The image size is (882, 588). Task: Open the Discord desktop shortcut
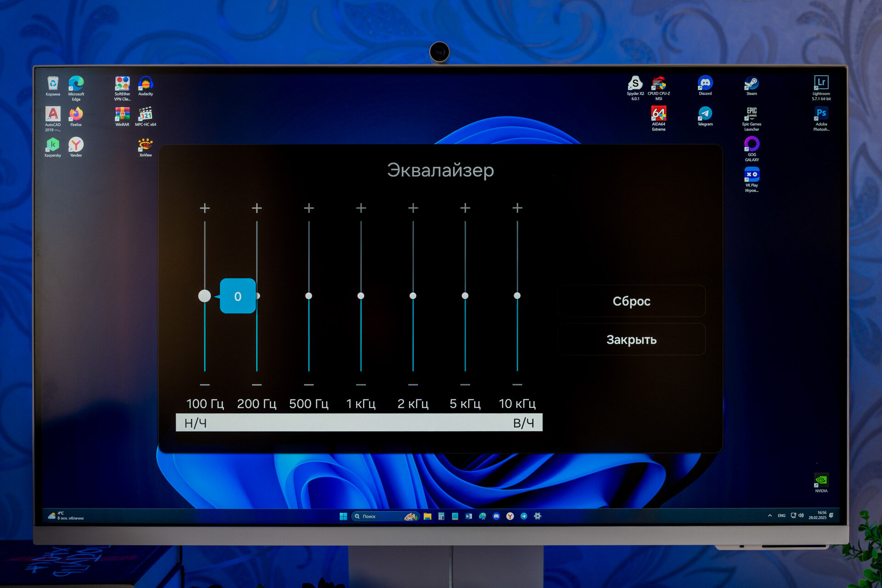pyautogui.click(x=705, y=86)
